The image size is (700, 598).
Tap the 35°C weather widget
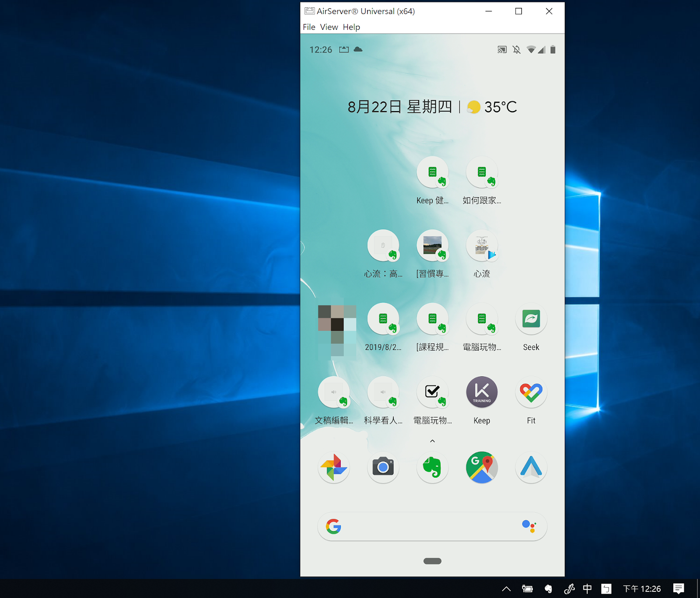point(492,107)
